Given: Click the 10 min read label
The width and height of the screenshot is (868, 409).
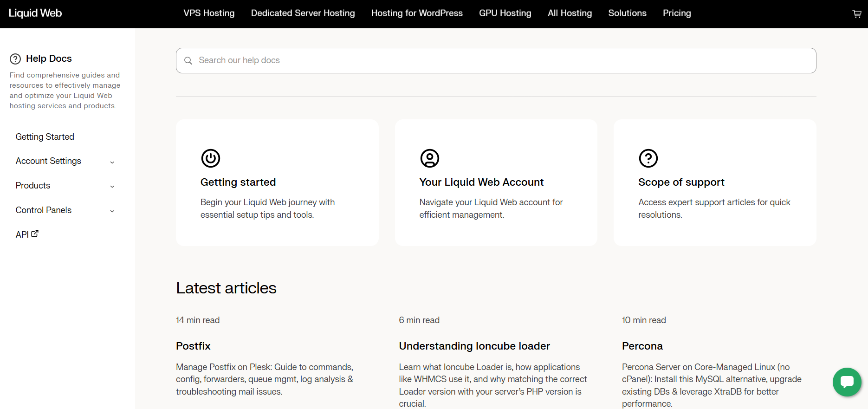Looking at the screenshot, I should click(644, 320).
